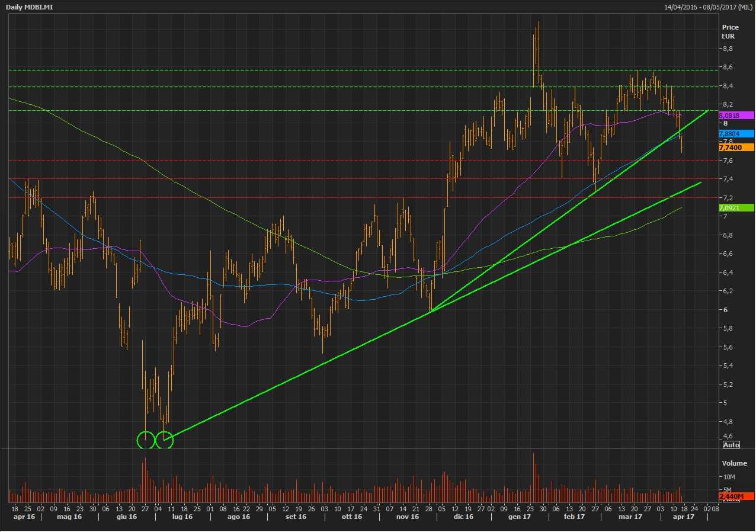Select the left green circle bottom marker
This screenshot has height=532, width=756.
tap(146, 440)
